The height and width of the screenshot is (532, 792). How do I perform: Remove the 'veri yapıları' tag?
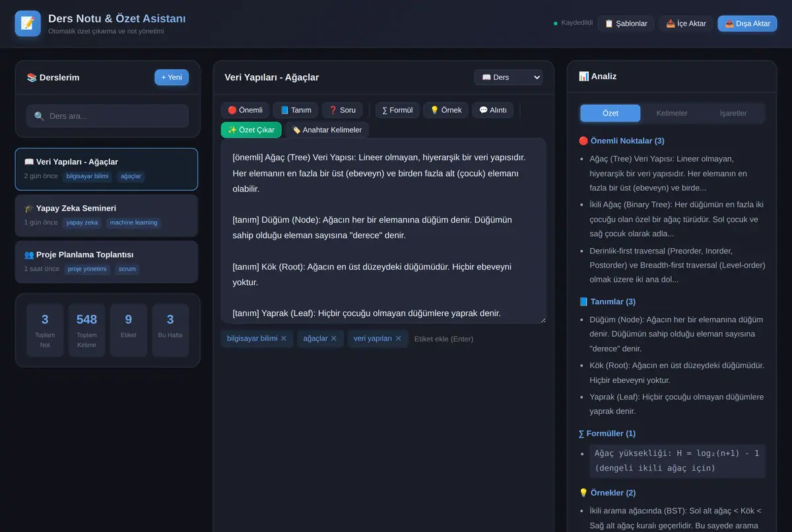point(399,339)
